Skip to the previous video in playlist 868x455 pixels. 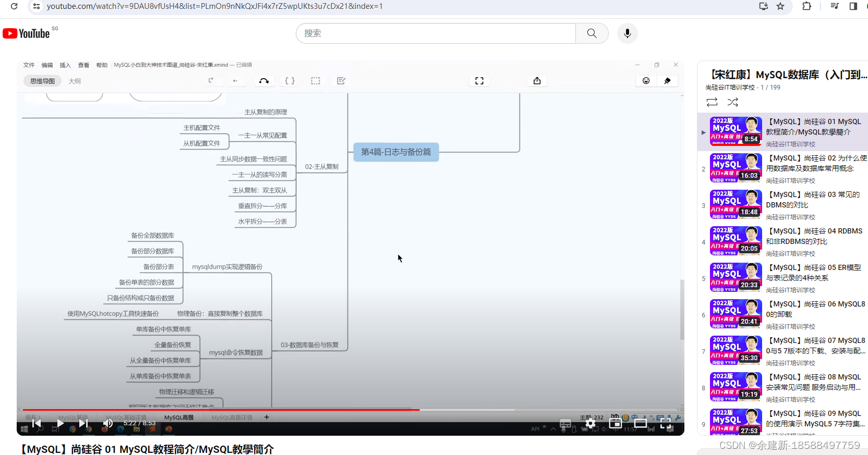click(x=37, y=423)
